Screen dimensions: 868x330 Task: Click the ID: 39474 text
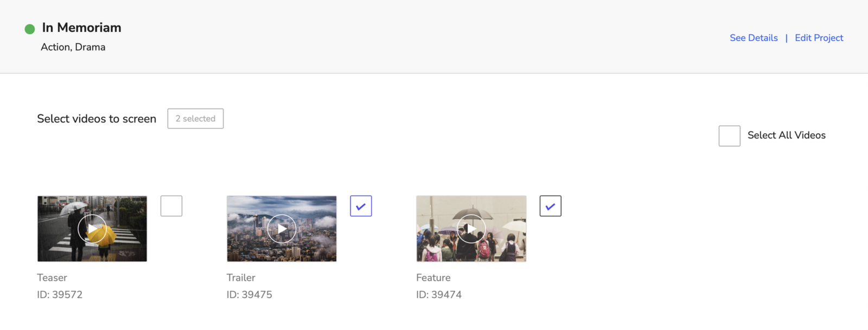(x=438, y=295)
